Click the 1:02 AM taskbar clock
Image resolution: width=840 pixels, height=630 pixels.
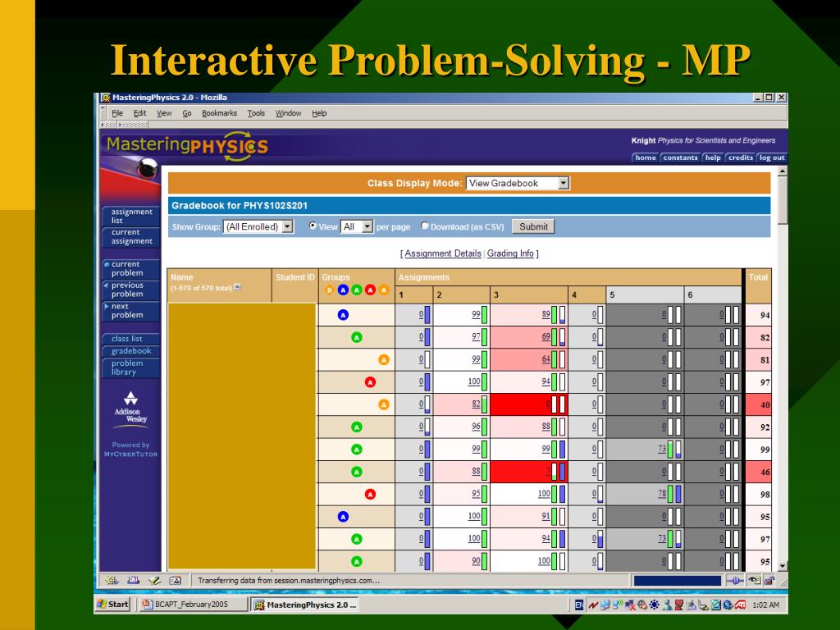tap(765, 605)
